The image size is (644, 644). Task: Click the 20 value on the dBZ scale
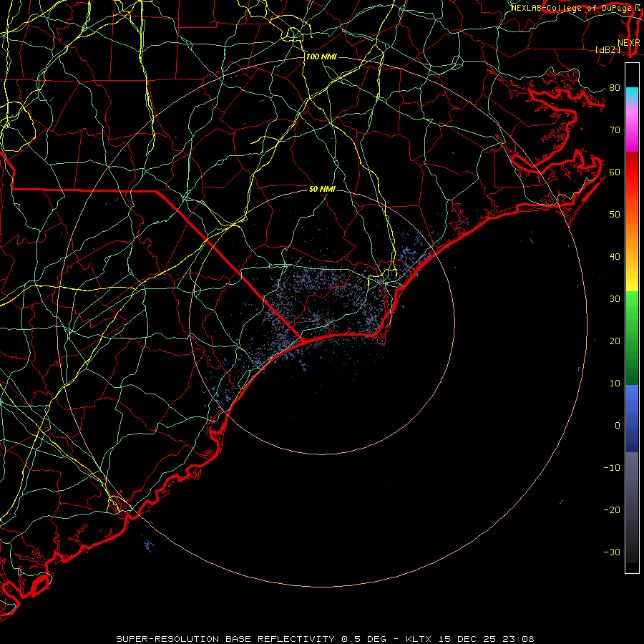(x=615, y=341)
